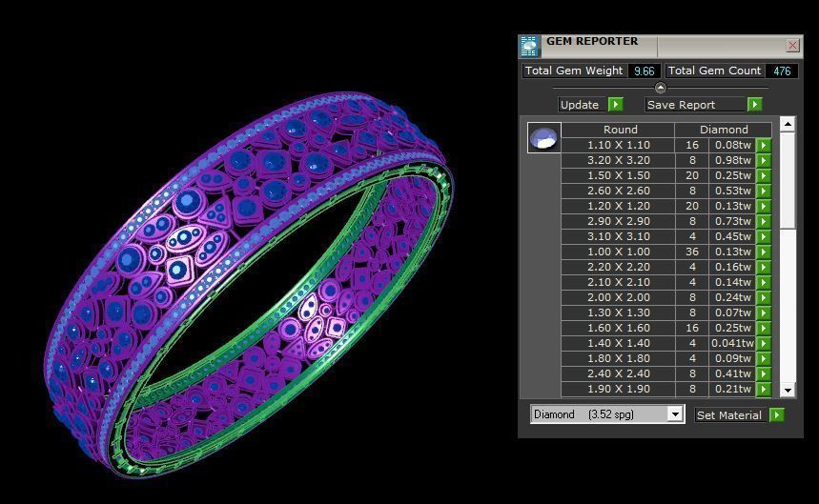
Task: Click the Diamond column header
Action: tap(724, 130)
